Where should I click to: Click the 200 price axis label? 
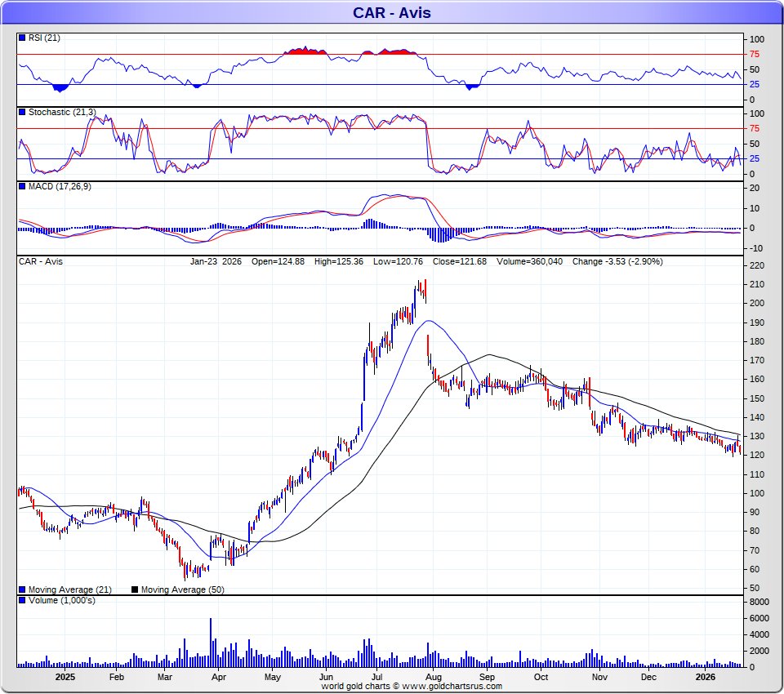point(757,303)
